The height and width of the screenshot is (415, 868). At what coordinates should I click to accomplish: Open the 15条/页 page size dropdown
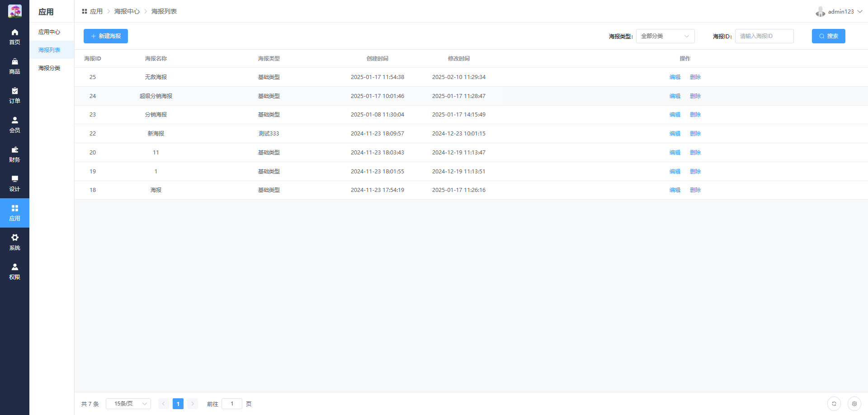coord(128,404)
